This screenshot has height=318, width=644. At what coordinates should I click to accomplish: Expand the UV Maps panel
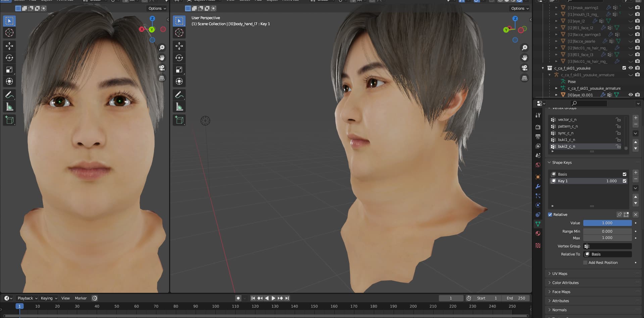point(559,274)
